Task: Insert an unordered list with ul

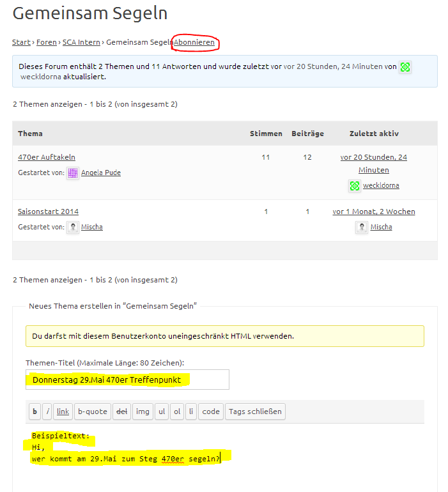Action: coord(162,411)
